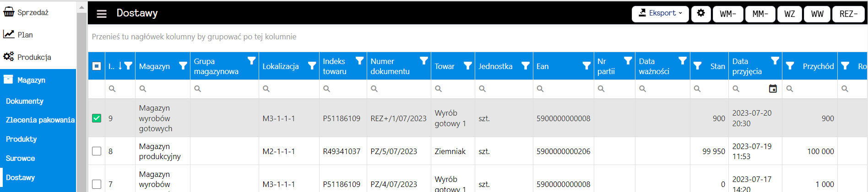The width and height of the screenshot is (868, 192).
Task: Open the filter funnel for Lokalizacja column
Action: pyautogui.click(x=312, y=66)
